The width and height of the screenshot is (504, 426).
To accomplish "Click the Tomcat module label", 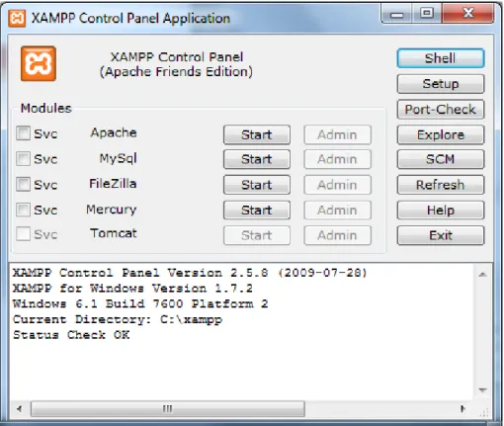I will 114,233.
